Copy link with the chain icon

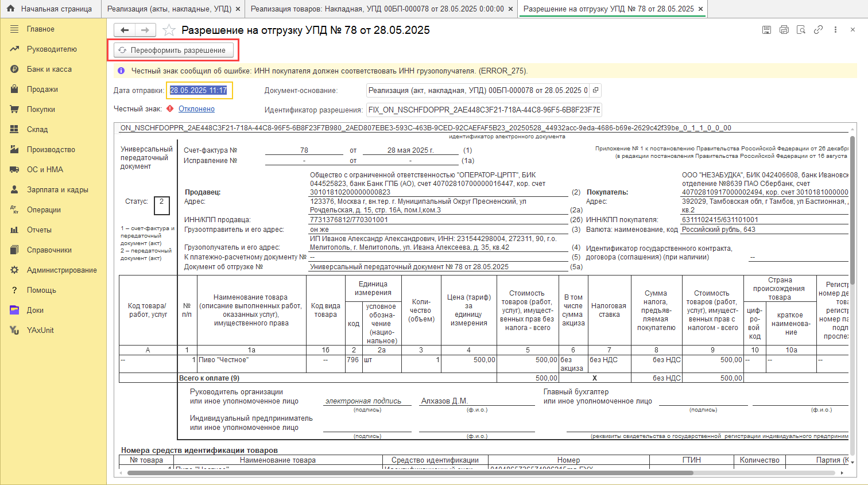(x=818, y=30)
